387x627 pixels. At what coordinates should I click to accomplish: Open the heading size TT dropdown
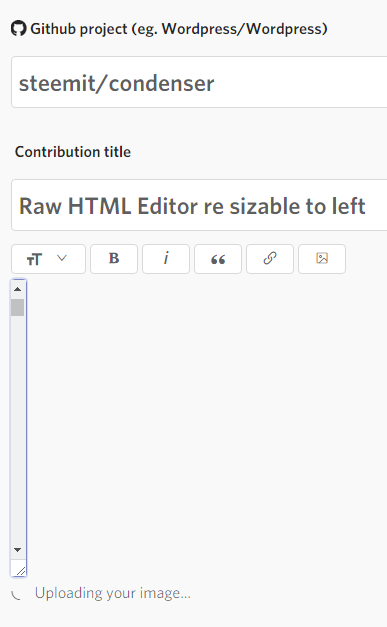pos(48,259)
